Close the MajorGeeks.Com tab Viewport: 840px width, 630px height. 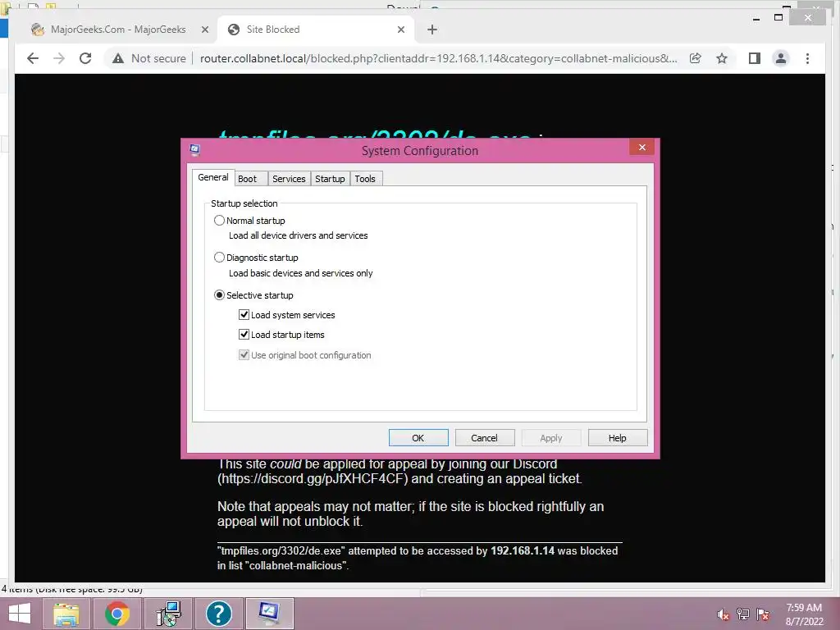point(204,30)
